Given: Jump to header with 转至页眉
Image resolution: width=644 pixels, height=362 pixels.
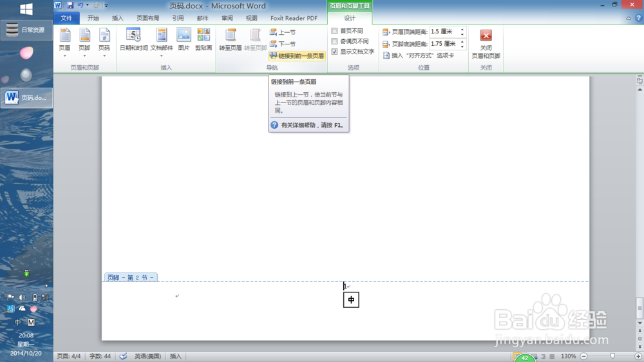Looking at the screenshot, I should (231, 40).
